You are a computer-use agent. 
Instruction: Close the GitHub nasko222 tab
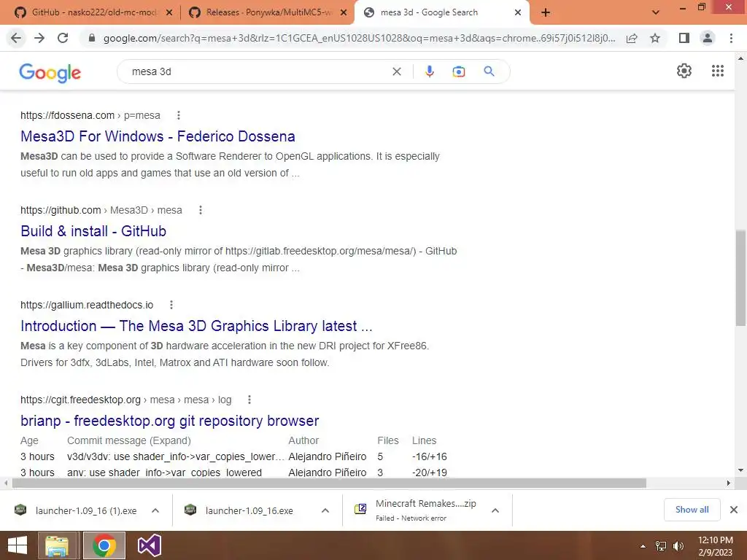tap(169, 13)
